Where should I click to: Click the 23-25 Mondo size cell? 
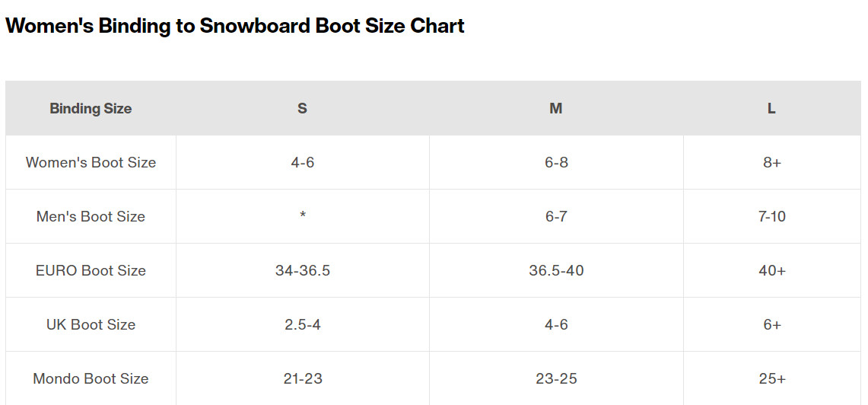tap(556, 378)
